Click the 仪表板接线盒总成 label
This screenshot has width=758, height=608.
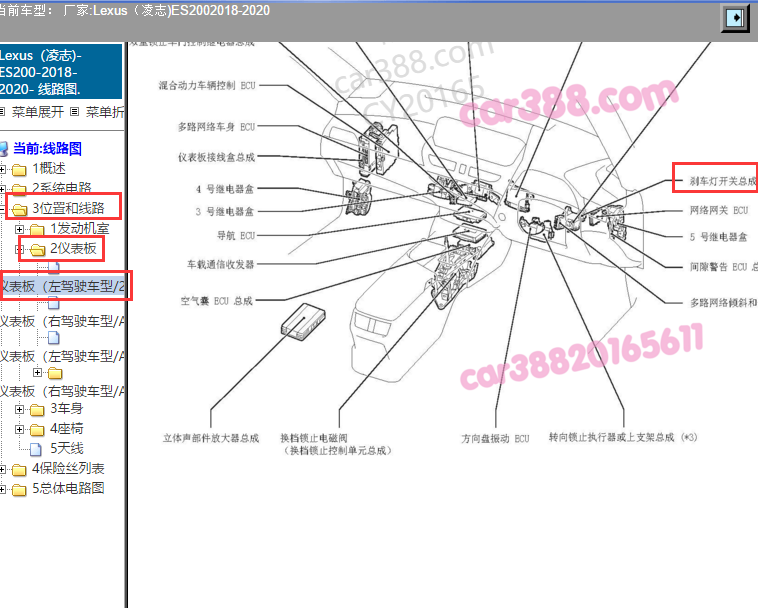(216, 157)
